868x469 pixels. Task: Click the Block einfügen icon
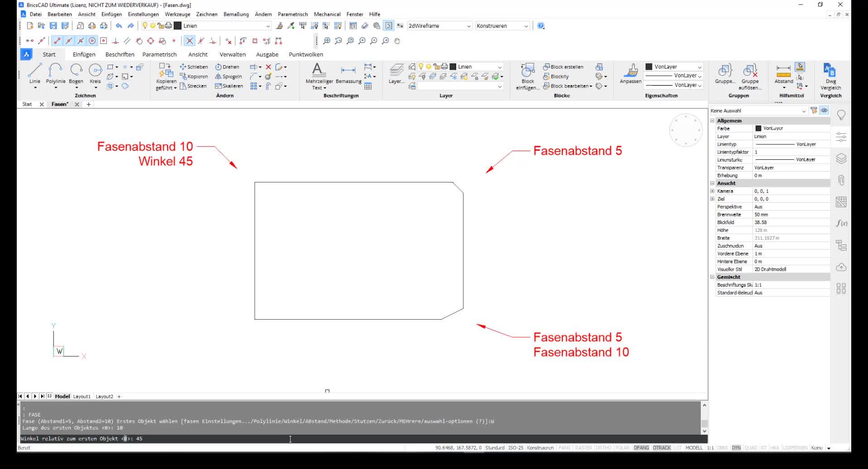pos(528,76)
